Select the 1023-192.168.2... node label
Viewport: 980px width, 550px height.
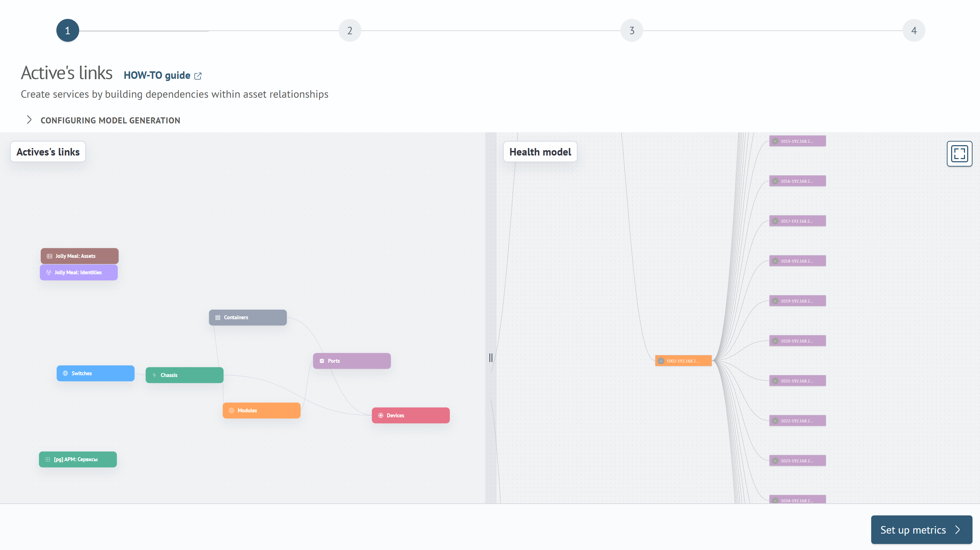click(797, 460)
